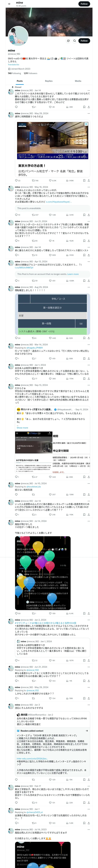This screenshot has height=868, width=98.
Task: Share the pinned post via the upload icon
Action: pos(89,107)
